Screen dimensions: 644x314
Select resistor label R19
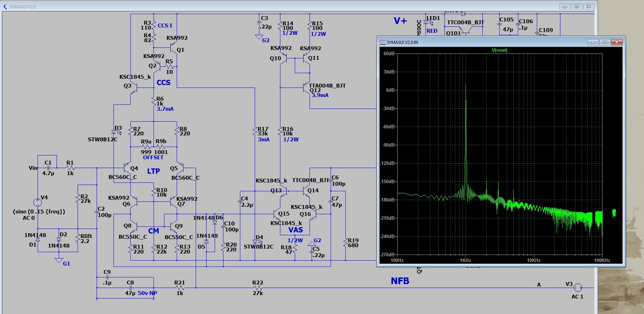pyautogui.click(x=353, y=241)
